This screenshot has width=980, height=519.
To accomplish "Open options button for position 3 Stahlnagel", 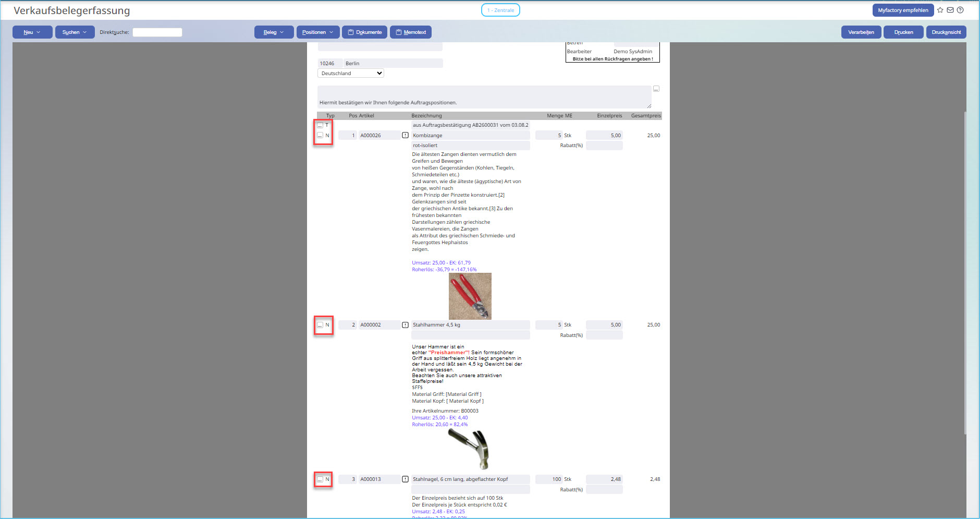I will pyautogui.click(x=320, y=479).
